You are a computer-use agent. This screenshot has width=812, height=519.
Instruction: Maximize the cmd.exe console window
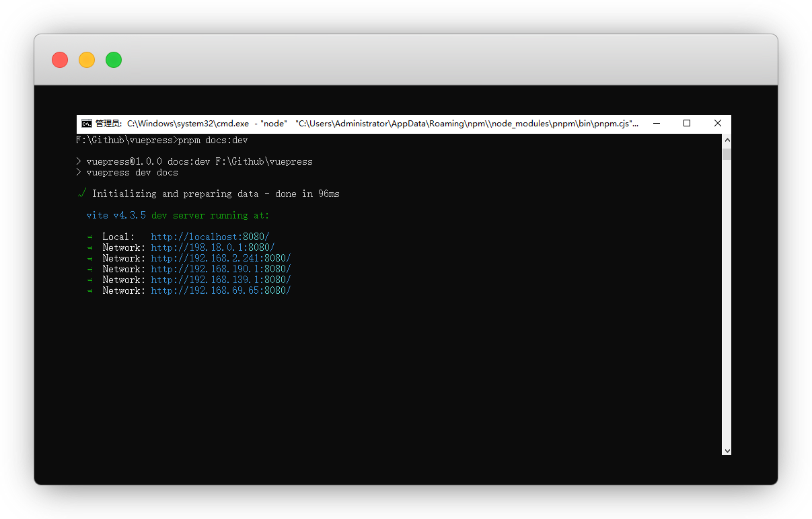687,124
